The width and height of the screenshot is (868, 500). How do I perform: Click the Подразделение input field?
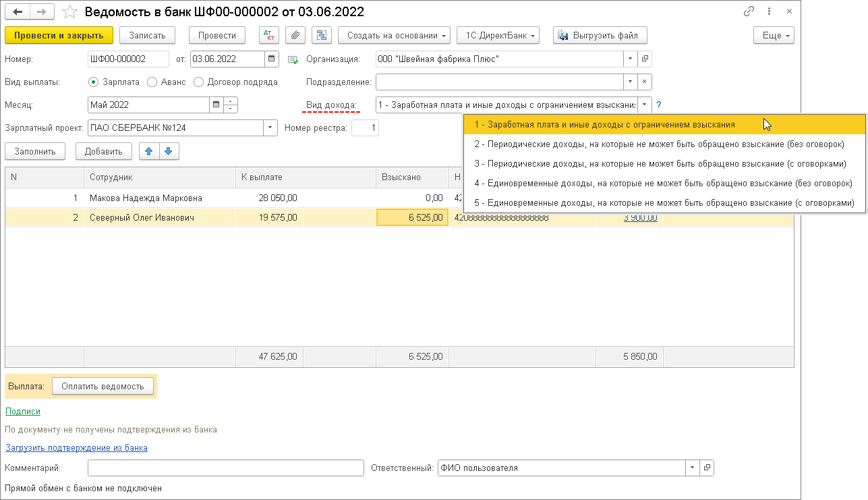(x=500, y=82)
